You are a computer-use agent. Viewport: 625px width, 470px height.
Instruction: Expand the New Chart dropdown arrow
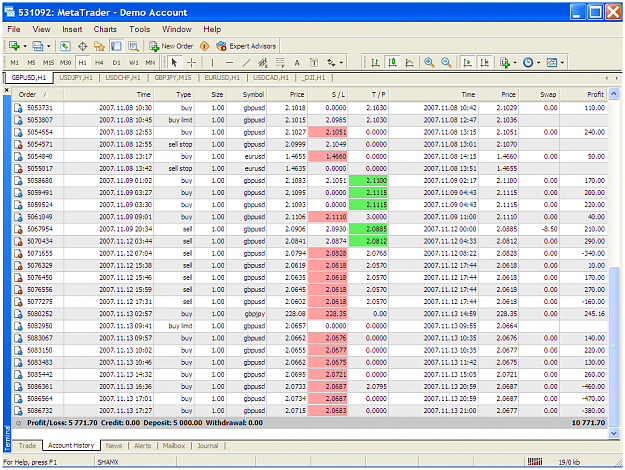coord(25,46)
